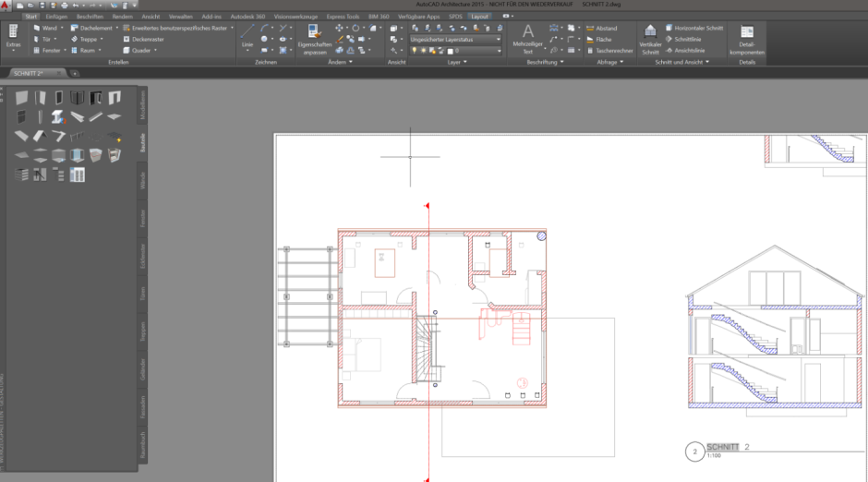Click the Taschenrechner calculator tool
The image size is (868, 482).
tap(609, 51)
